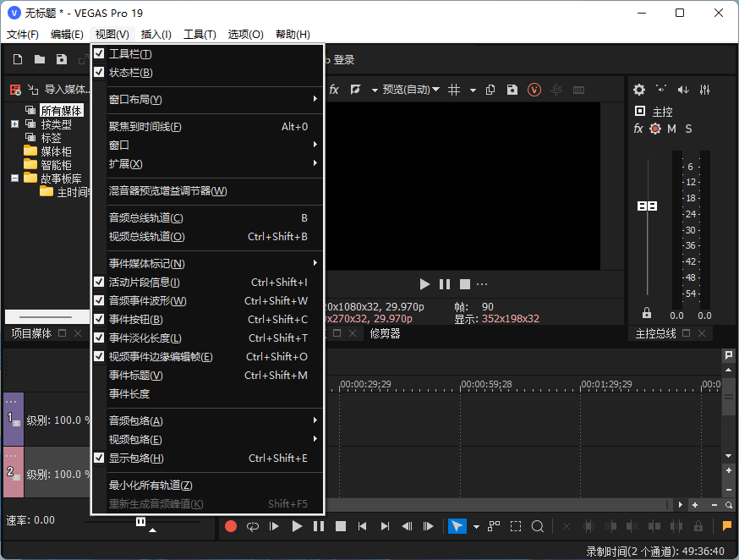Choose 最小化所有轨道(Z) menu item
The image size is (739, 560).
208,485
